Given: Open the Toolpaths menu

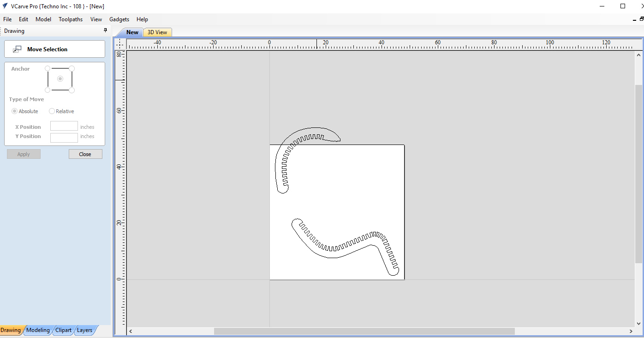Looking at the screenshot, I should point(71,19).
